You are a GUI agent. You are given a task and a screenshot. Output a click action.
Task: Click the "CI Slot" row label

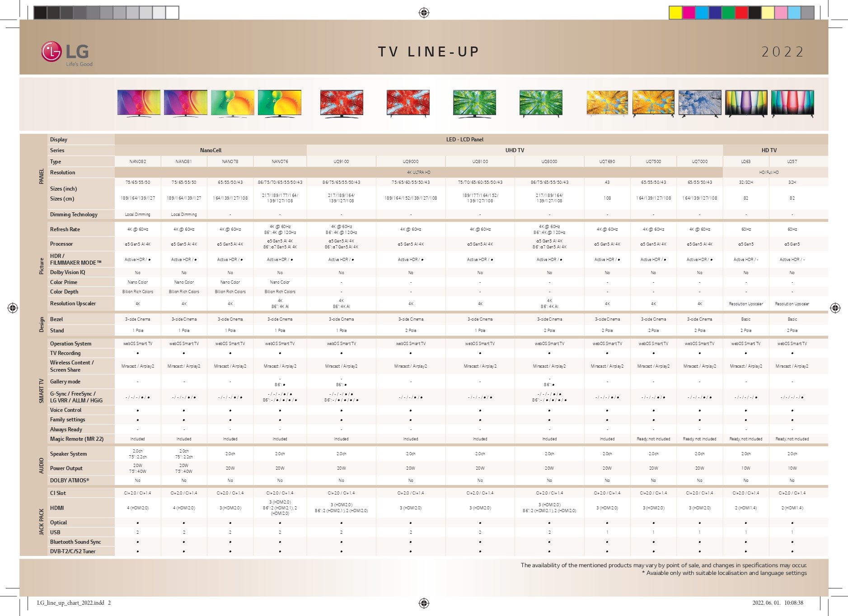point(58,493)
